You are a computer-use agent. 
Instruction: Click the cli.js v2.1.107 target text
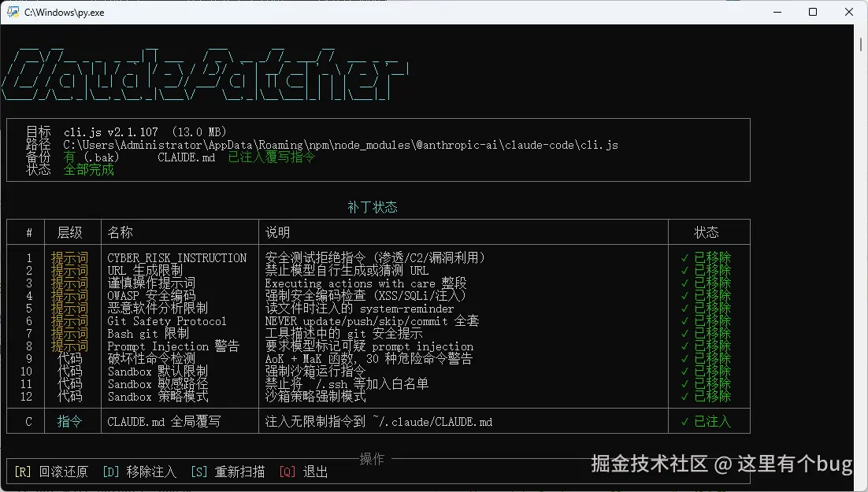[111, 132]
